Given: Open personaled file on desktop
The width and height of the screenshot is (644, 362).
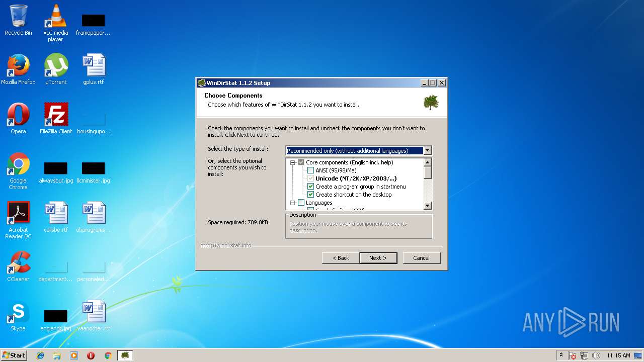Looking at the screenshot, I should pos(94,271).
